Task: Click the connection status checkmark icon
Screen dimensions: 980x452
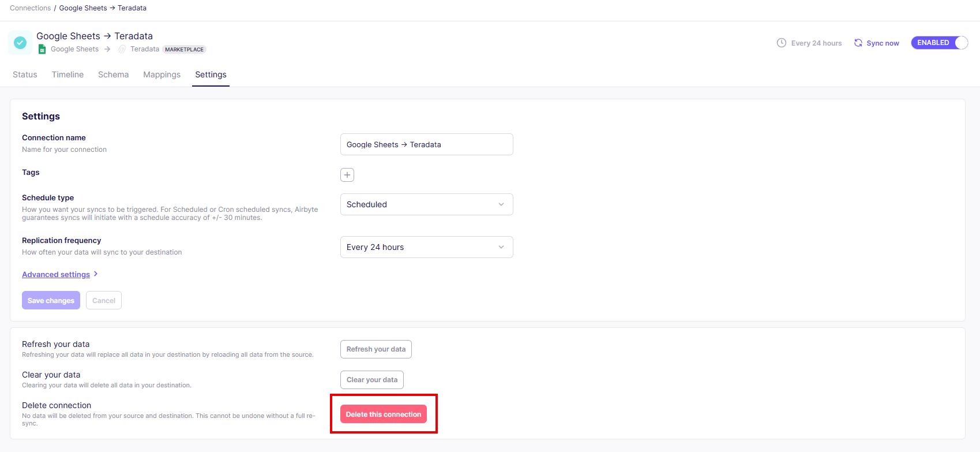Action: coord(20,43)
